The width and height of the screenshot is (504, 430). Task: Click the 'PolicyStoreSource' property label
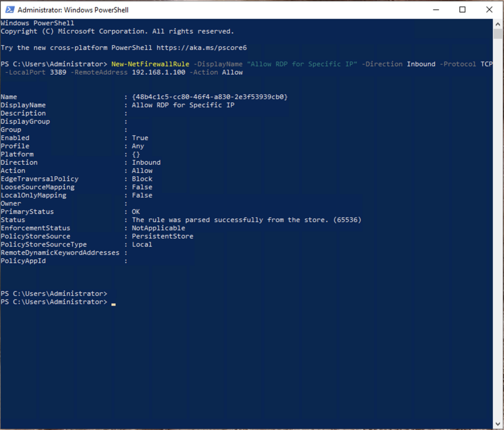35,236
